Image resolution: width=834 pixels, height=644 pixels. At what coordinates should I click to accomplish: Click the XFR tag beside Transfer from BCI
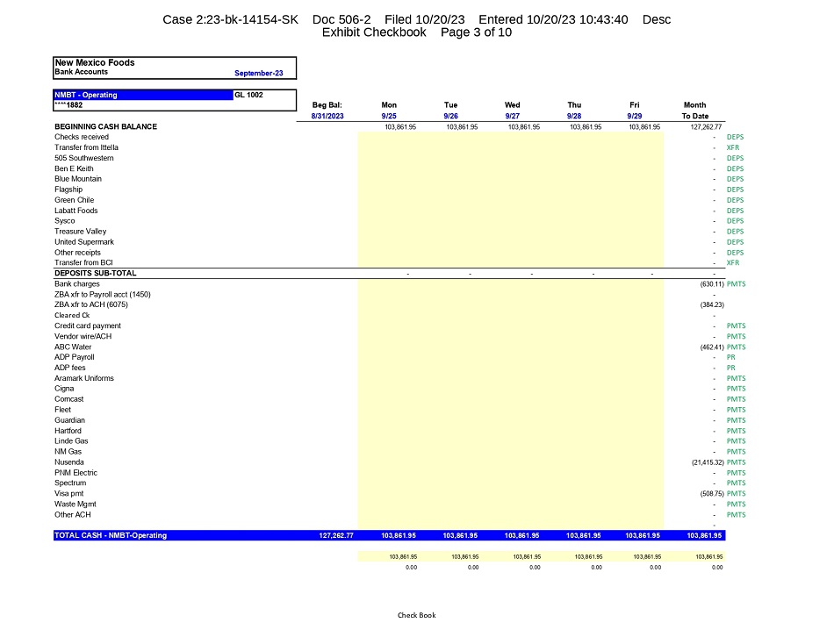733,263
